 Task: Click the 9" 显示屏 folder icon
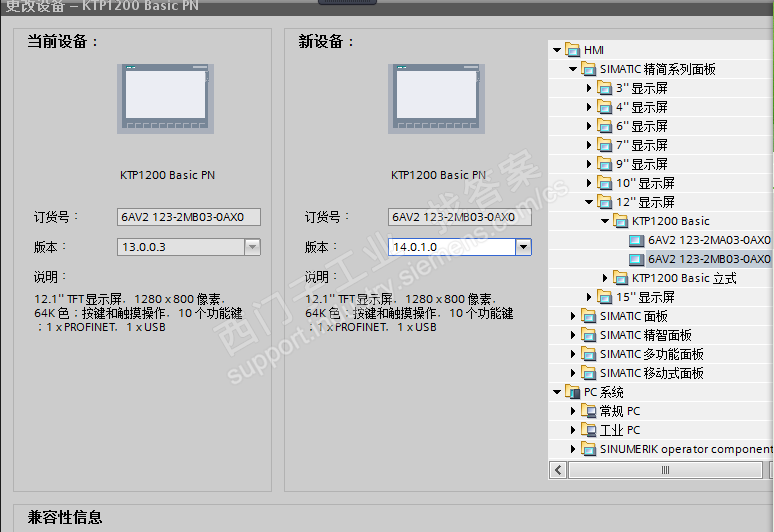pyautogui.click(x=604, y=164)
